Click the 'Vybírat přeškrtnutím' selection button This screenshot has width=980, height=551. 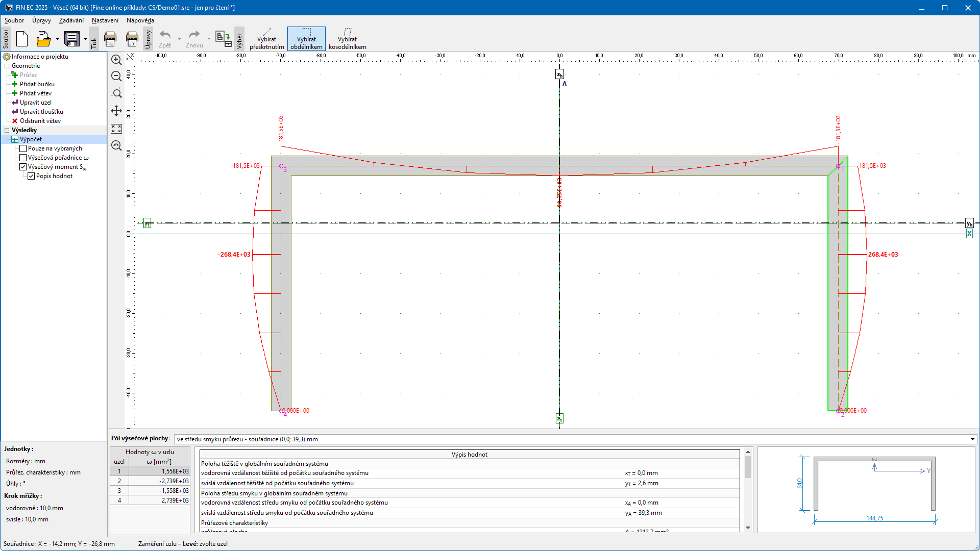point(266,39)
